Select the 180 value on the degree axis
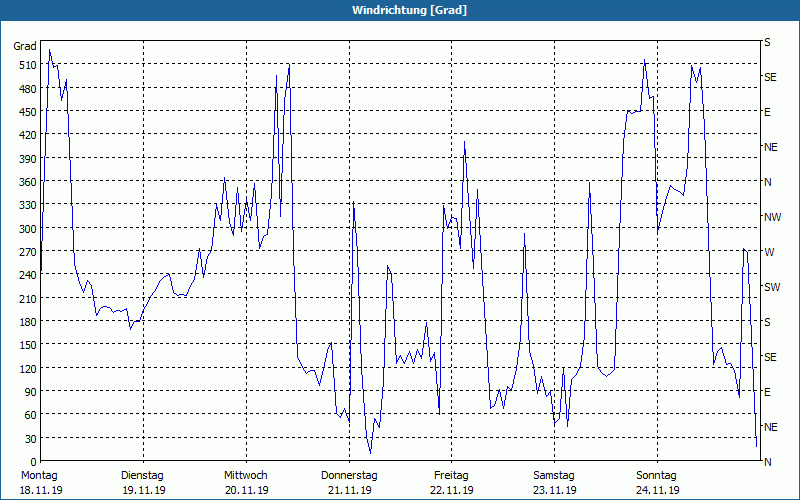 (28, 322)
